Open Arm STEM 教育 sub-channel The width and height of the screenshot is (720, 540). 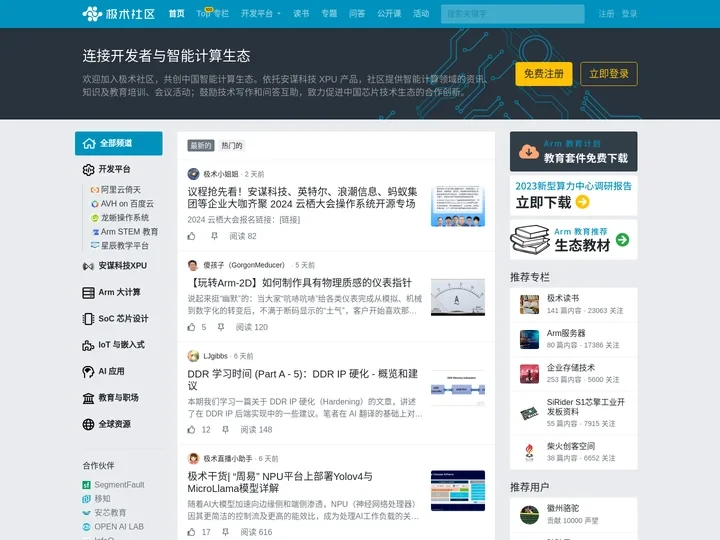[124, 232]
